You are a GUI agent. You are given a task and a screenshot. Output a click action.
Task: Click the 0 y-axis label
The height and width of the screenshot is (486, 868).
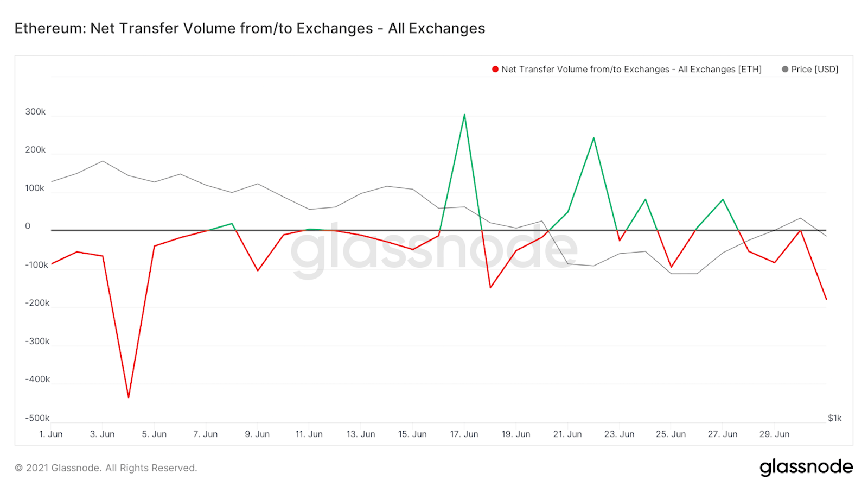coord(28,226)
